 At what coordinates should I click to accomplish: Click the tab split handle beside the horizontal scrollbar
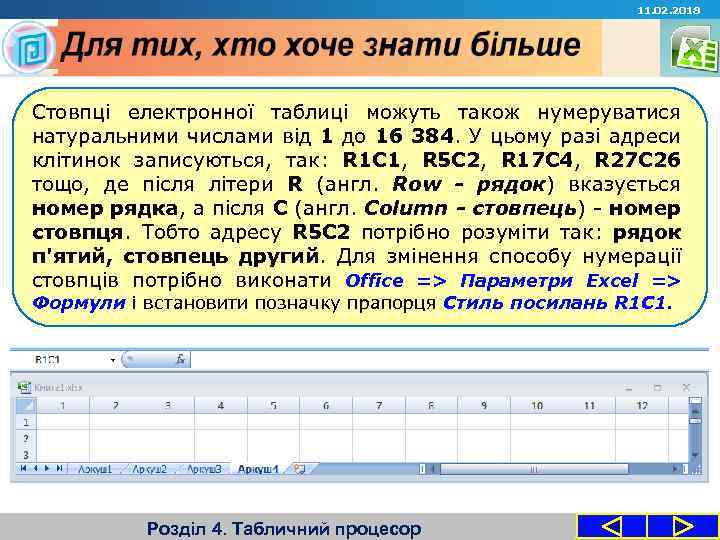[422, 469]
